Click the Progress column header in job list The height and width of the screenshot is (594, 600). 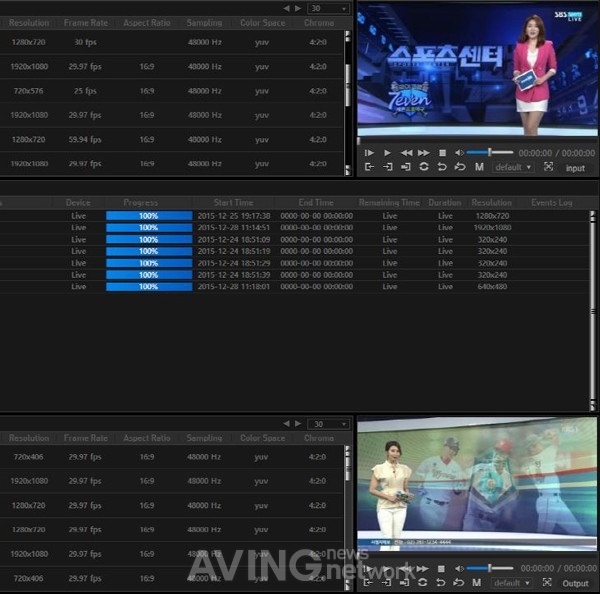[140, 203]
